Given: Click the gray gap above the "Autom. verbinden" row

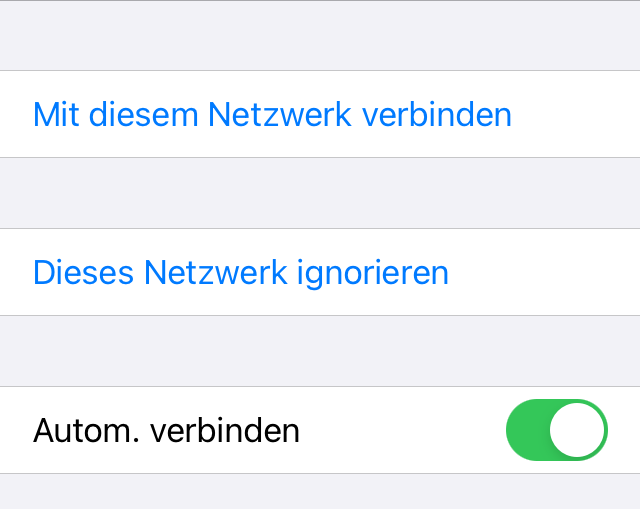Looking at the screenshot, I should tap(320, 351).
